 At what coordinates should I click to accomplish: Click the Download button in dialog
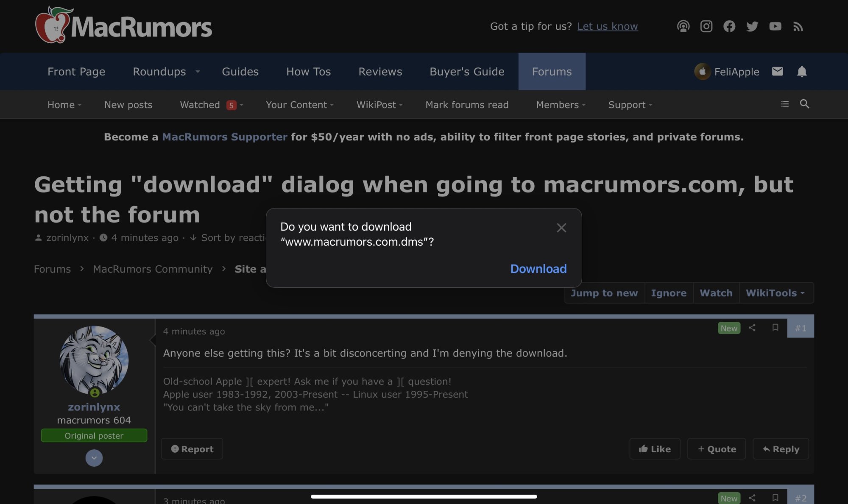(538, 269)
